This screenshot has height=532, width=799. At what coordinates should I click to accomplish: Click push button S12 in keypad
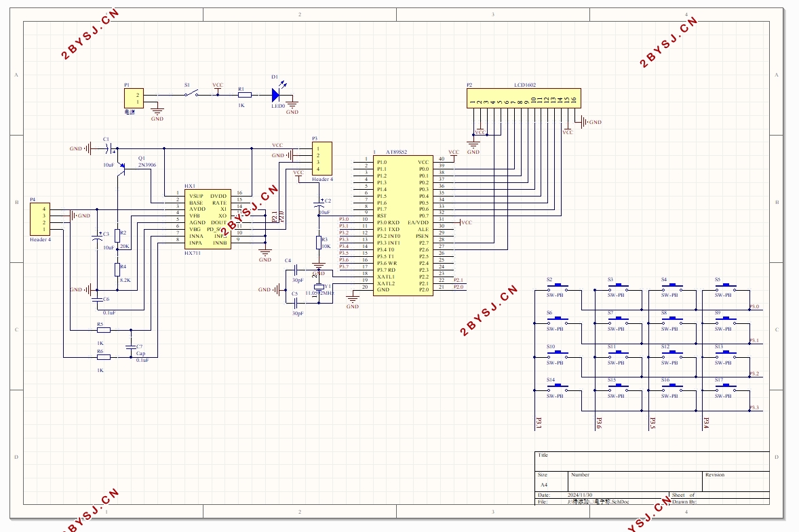coord(672,354)
